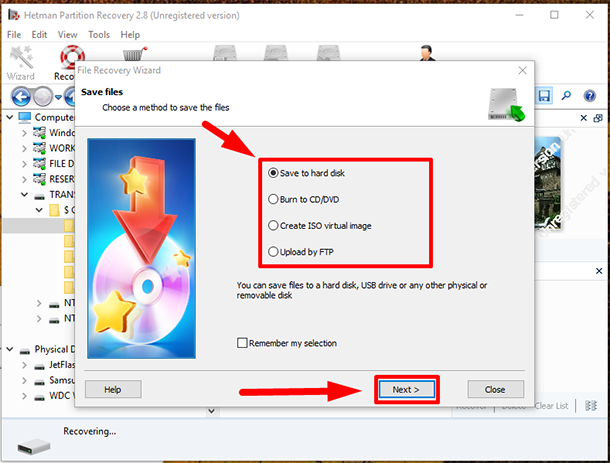Screen dimensions: 610x463
Task: Click the shopping cart toolbar icon
Action: pyautogui.click(x=135, y=54)
